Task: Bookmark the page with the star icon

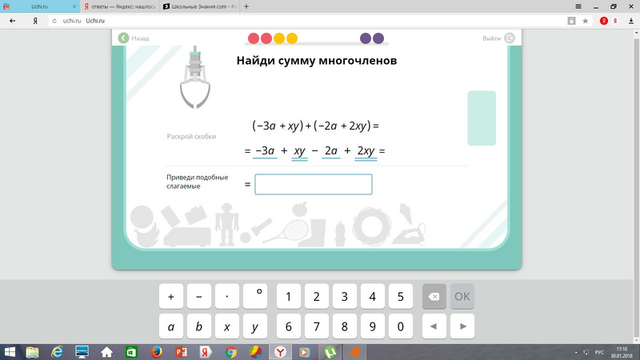Action: (585, 21)
